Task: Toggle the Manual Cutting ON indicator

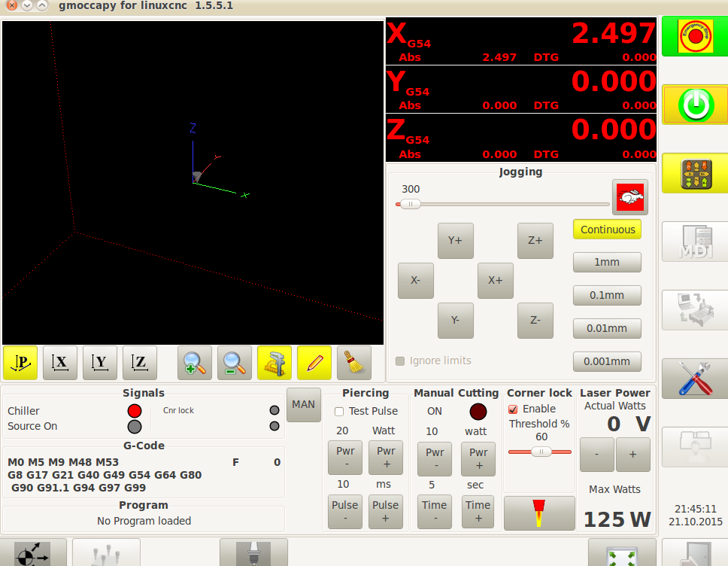Action: point(478,411)
